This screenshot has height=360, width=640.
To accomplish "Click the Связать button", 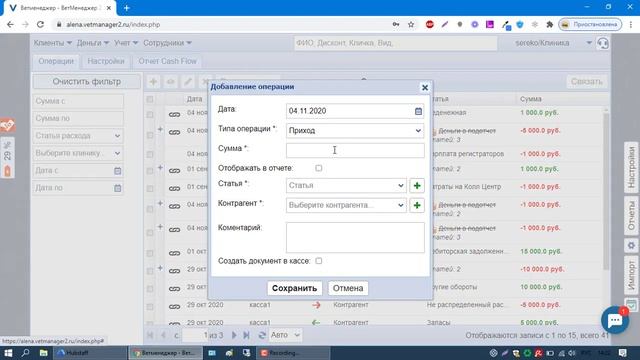I will click(x=587, y=82).
